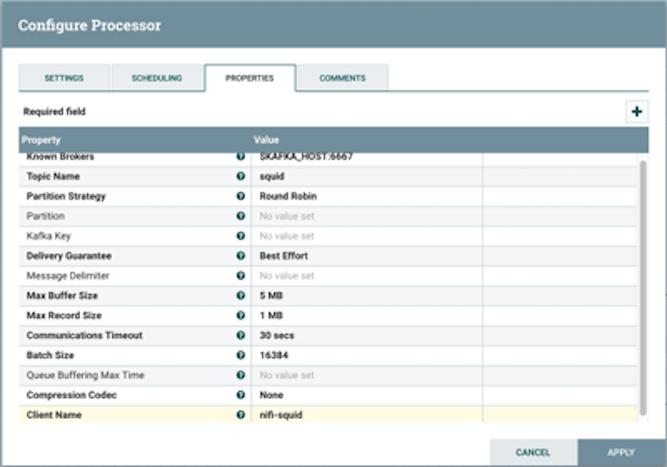Select the Properties tab

click(x=250, y=78)
